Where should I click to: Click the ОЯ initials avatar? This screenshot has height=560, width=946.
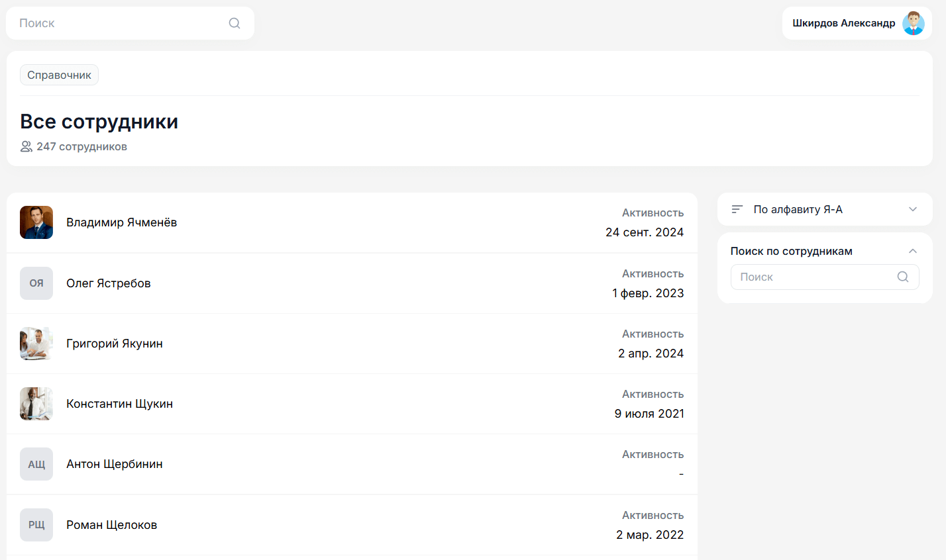point(36,283)
